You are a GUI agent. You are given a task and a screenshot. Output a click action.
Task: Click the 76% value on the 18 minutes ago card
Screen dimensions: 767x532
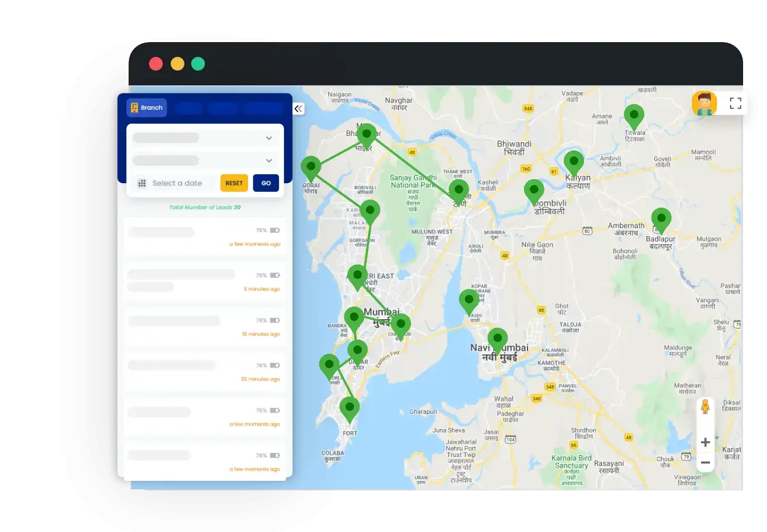click(261, 320)
